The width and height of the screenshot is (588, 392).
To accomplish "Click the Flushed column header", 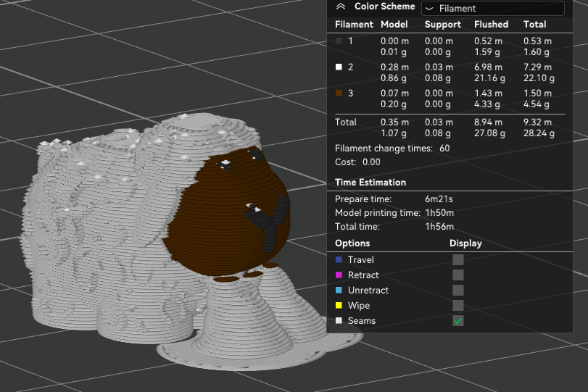I will click(x=492, y=25).
